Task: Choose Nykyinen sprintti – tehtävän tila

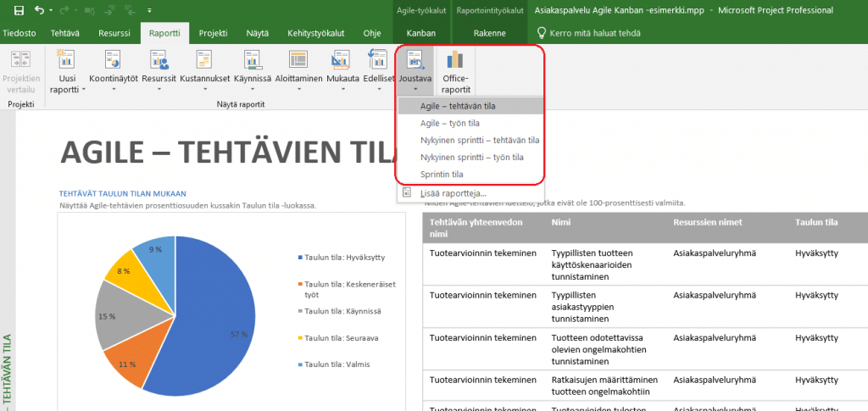Action: point(470,140)
